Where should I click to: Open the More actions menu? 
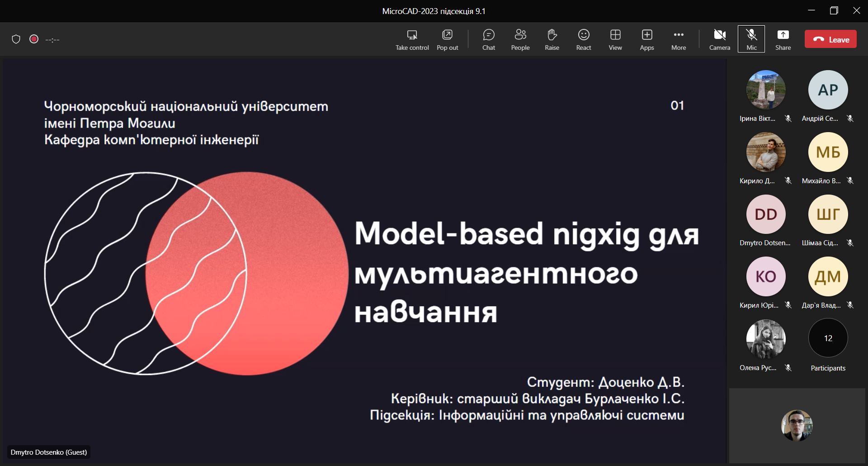(x=678, y=39)
